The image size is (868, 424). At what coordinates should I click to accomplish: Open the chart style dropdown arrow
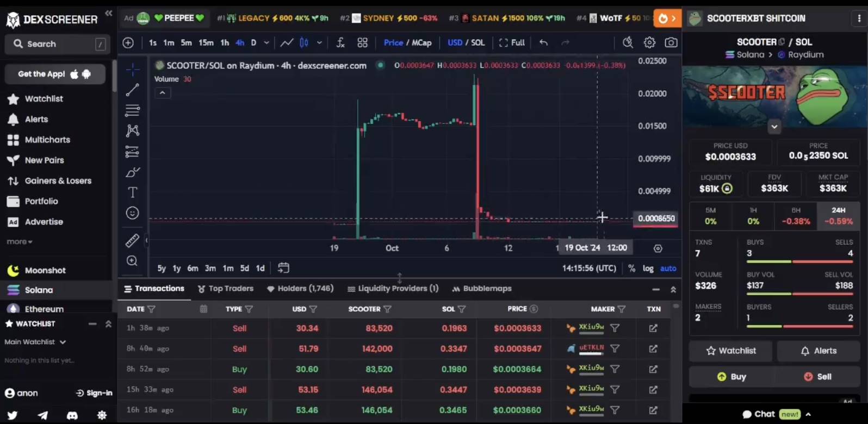click(319, 42)
